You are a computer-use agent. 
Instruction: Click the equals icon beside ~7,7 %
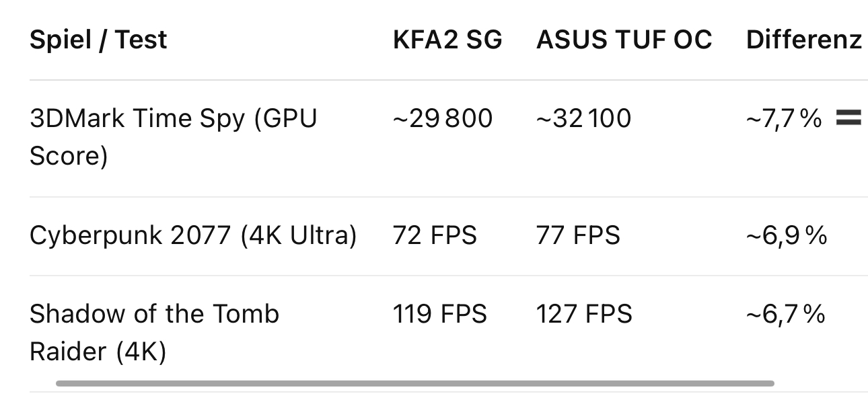click(x=848, y=118)
